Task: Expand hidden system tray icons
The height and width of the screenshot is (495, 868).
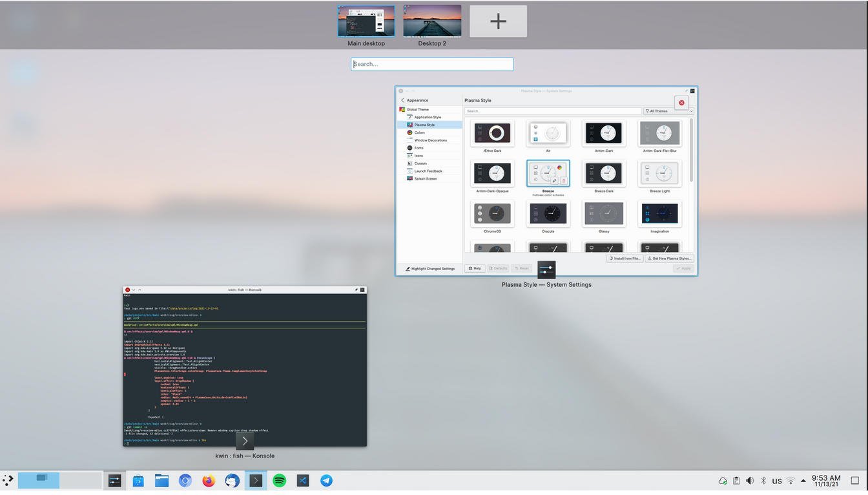Action: click(803, 480)
